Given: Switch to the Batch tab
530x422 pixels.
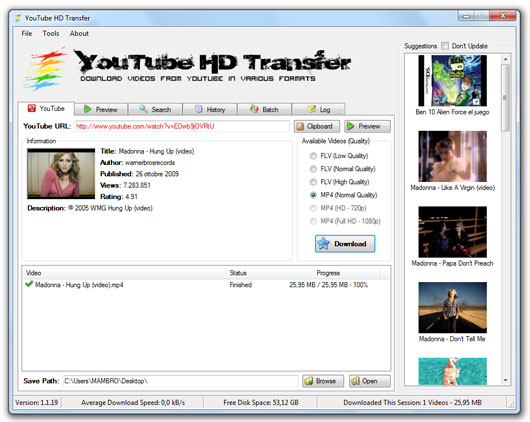Looking at the screenshot, I should point(264,109).
